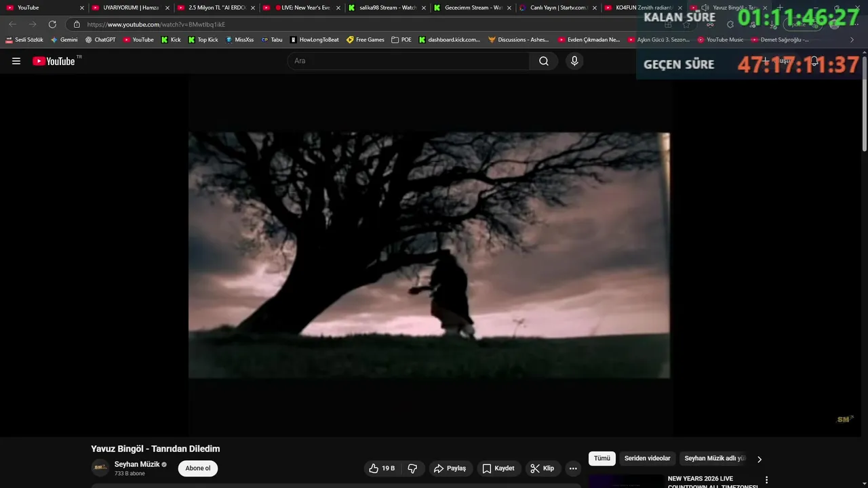The height and width of the screenshot is (488, 868).
Task: Switch to KO4FUN Zenith radiant tab
Action: point(642,7)
